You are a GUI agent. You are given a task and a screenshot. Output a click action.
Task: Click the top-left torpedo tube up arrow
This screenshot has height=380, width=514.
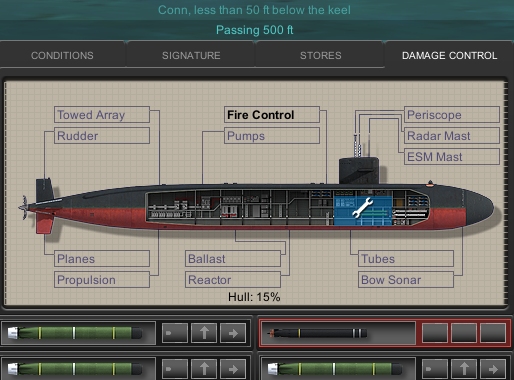click(204, 333)
